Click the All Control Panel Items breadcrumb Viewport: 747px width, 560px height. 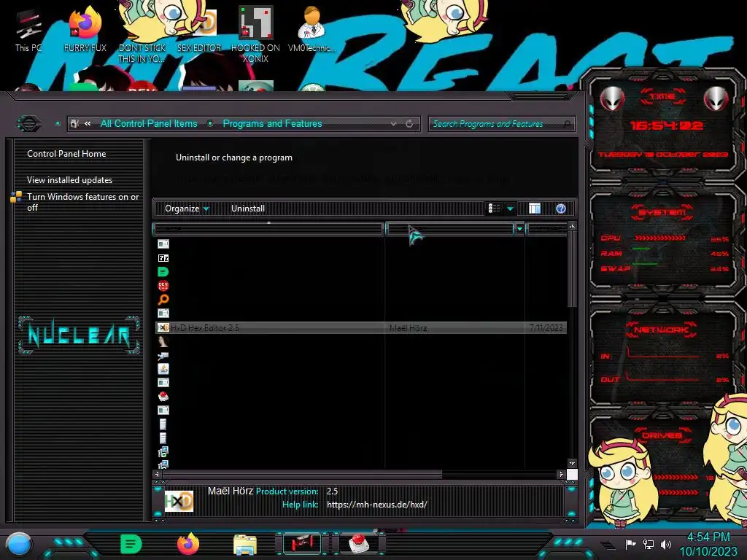coord(149,124)
